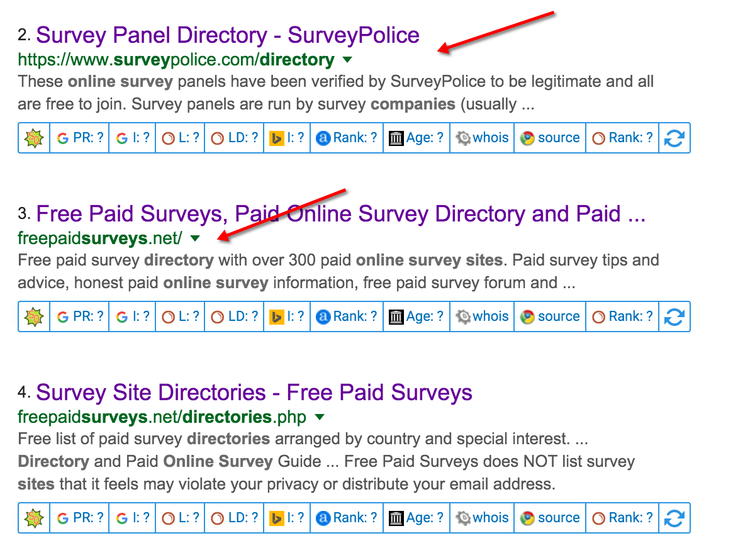This screenshot has width=755, height=560.
Task: Click the SEOquake logo icon under result 4
Action: pyautogui.click(x=34, y=518)
